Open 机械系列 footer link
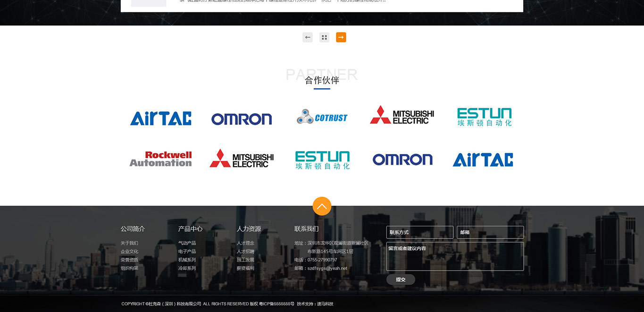Image resolution: width=644 pixels, height=312 pixels. (x=187, y=260)
